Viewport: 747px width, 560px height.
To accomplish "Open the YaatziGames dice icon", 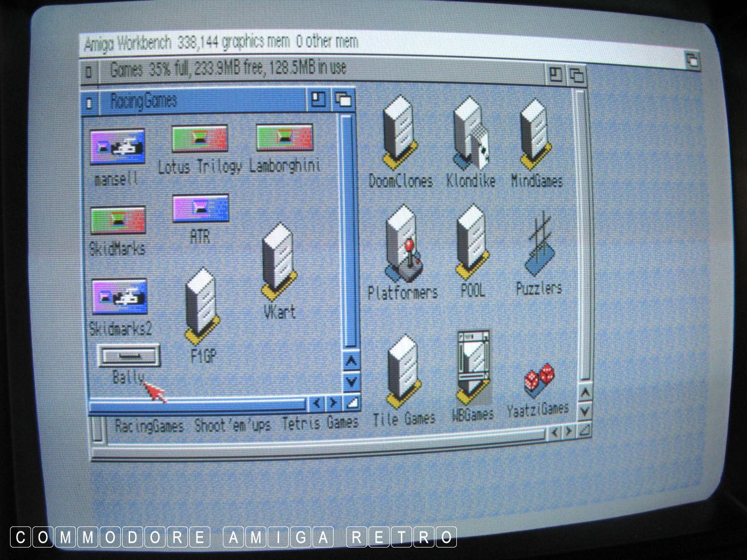I will (539, 381).
